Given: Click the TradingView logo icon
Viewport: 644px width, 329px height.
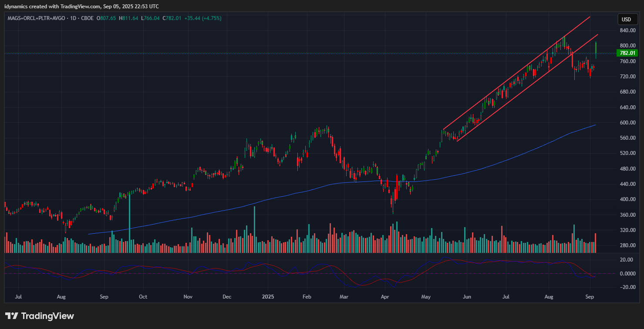Looking at the screenshot, I should pyautogui.click(x=11, y=316).
